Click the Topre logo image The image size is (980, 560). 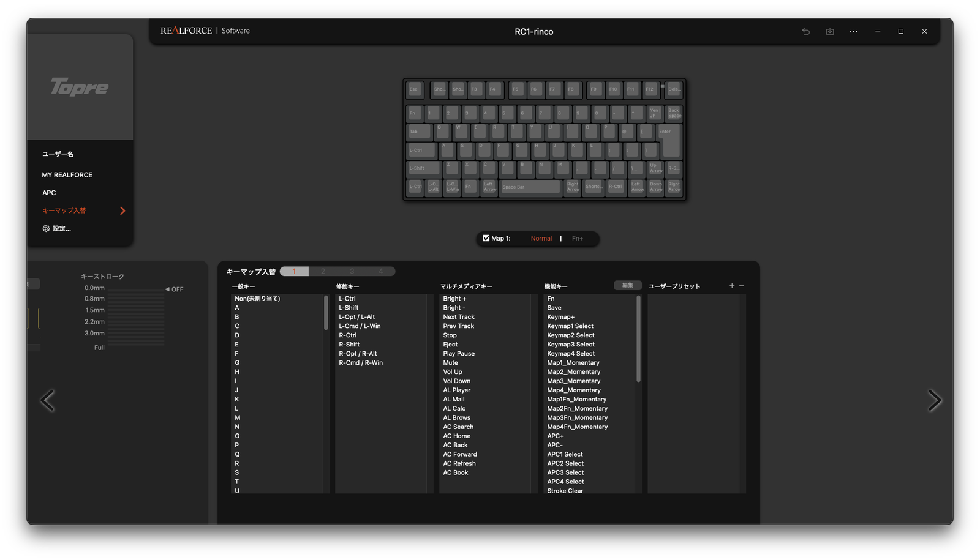[80, 87]
